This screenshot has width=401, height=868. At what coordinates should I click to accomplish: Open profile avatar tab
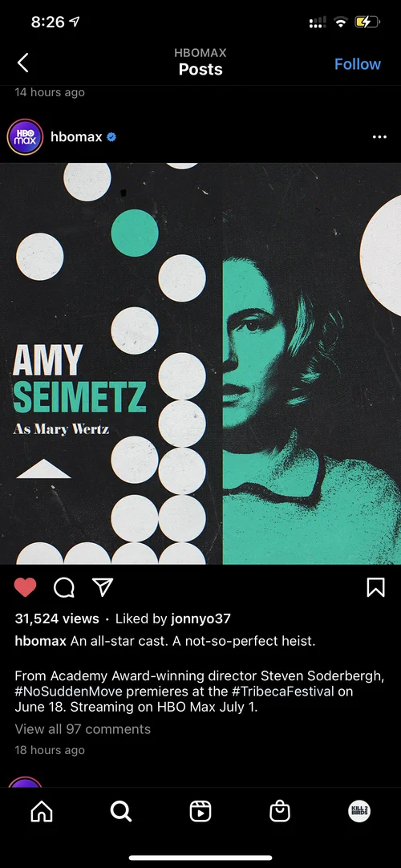359,812
